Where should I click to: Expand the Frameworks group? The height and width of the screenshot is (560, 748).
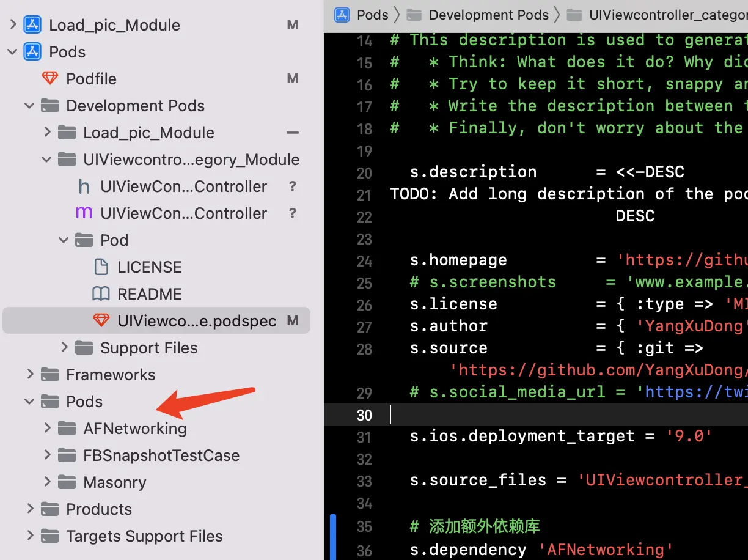coord(30,375)
